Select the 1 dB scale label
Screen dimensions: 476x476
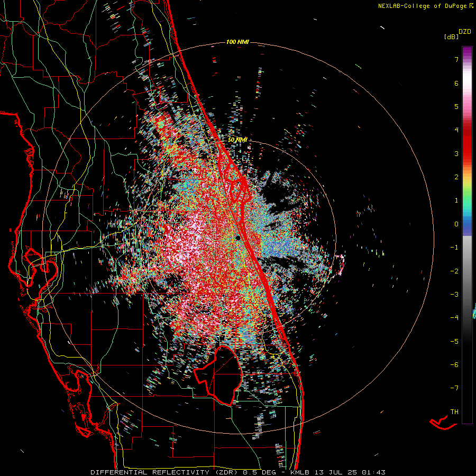click(456, 200)
